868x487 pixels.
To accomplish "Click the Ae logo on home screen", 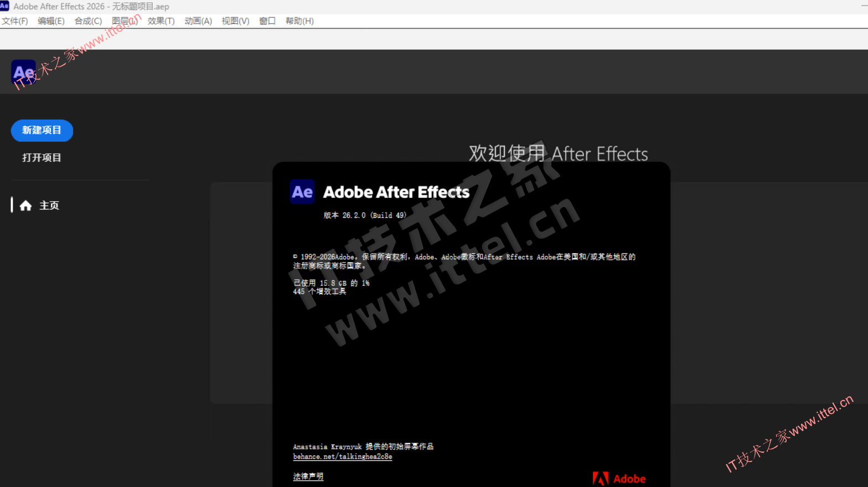I will pyautogui.click(x=23, y=72).
